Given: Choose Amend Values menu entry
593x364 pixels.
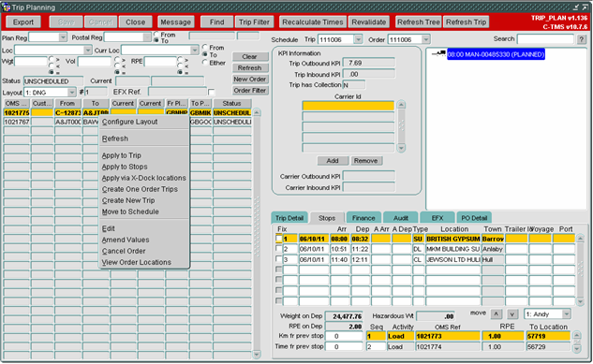Looking at the screenshot, I should [x=126, y=240].
